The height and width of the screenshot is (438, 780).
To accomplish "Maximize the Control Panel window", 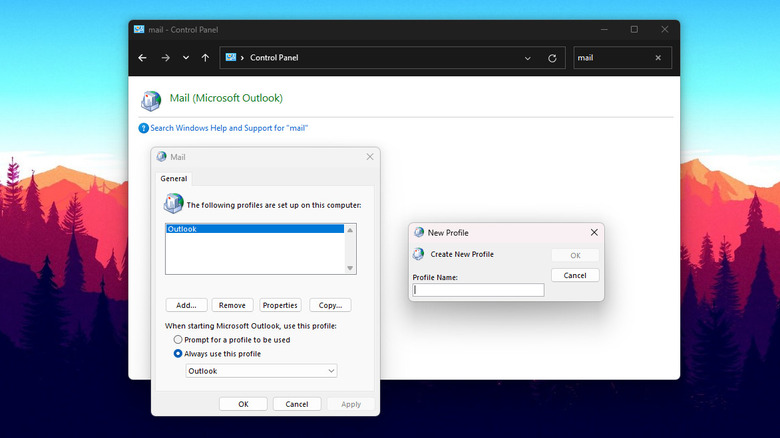I will click(x=634, y=29).
